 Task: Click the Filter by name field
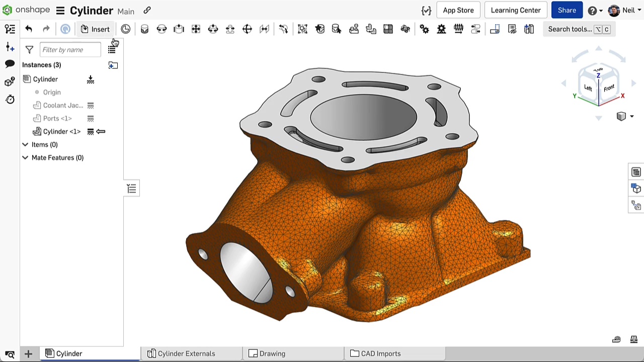pyautogui.click(x=70, y=50)
